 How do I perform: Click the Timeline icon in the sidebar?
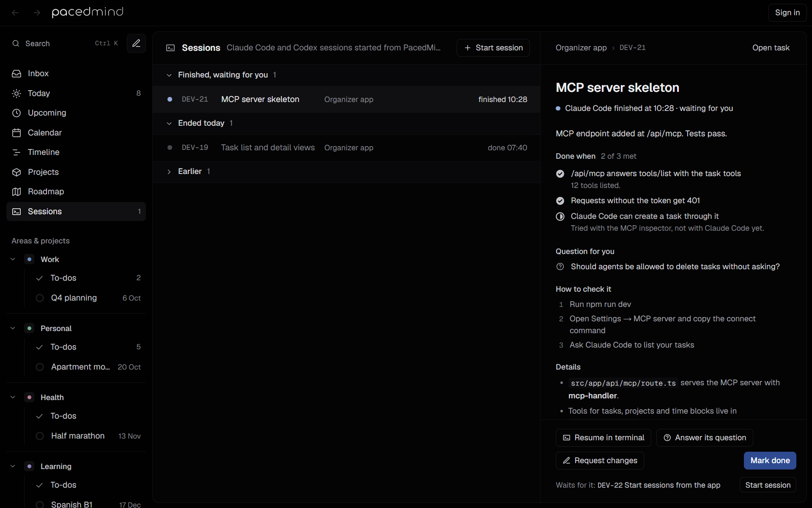[16, 152]
